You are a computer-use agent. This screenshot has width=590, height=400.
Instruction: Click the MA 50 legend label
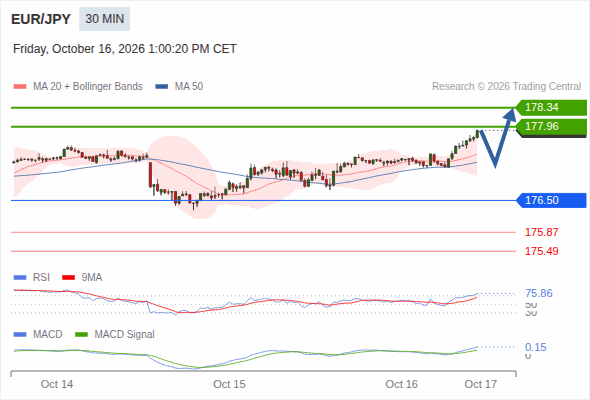189,87
